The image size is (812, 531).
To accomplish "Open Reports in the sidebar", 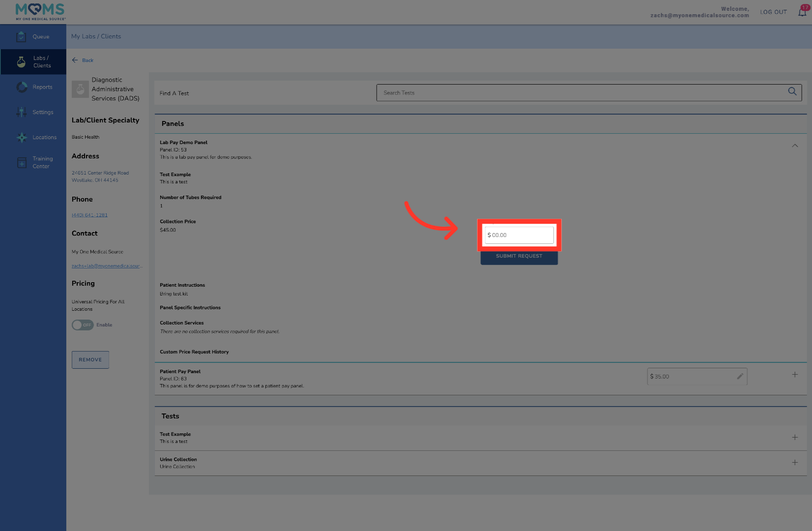I will (33, 87).
